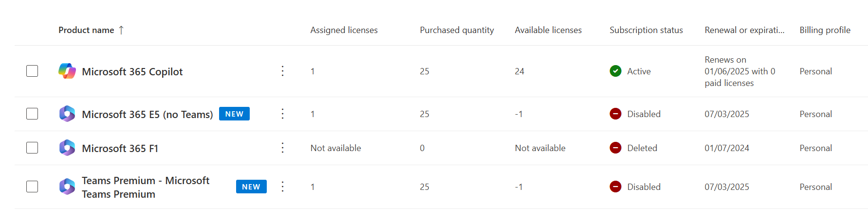Click the Teams Premium product icon
This screenshot has height=222, width=868.
coord(67,187)
